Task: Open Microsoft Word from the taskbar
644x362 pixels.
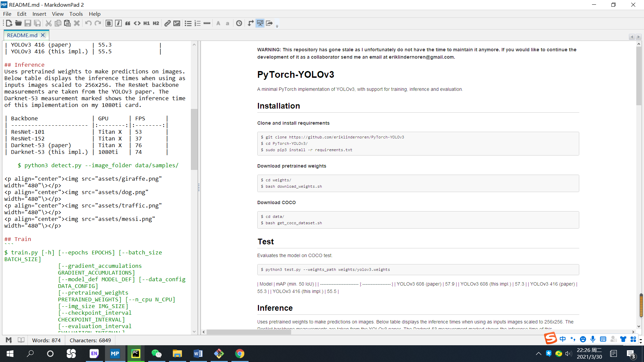Action: (x=198, y=354)
